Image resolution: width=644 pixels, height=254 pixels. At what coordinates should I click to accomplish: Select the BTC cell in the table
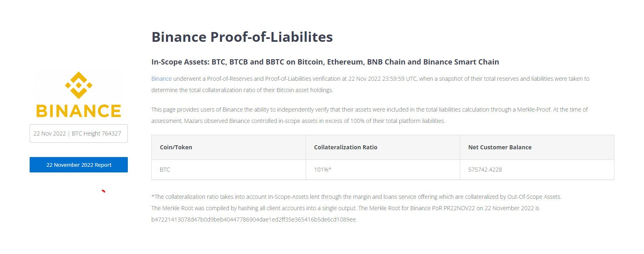228,170
